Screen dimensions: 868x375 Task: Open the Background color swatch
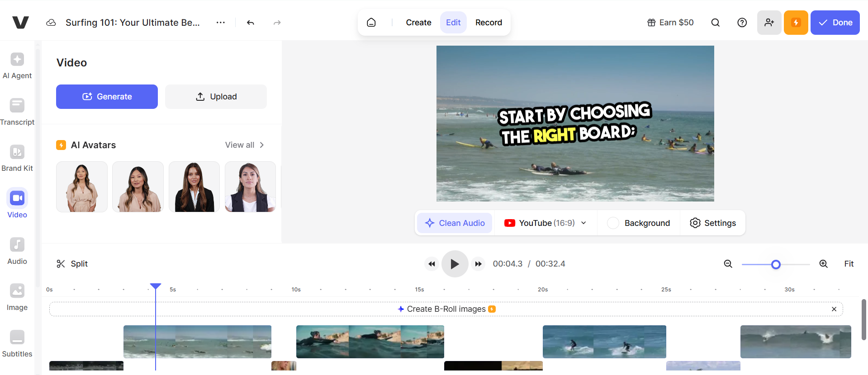pos(613,223)
